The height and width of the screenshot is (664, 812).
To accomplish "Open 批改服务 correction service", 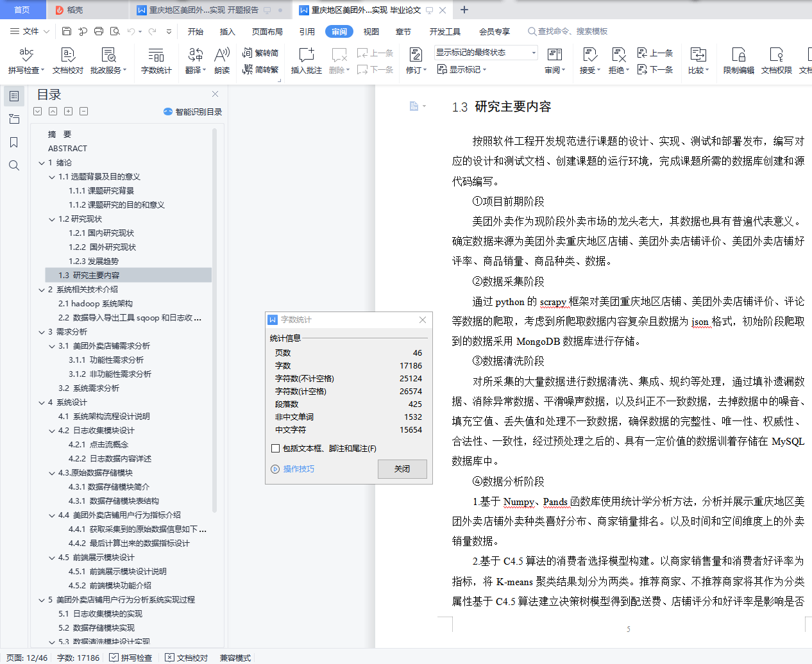I will pos(108,61).
